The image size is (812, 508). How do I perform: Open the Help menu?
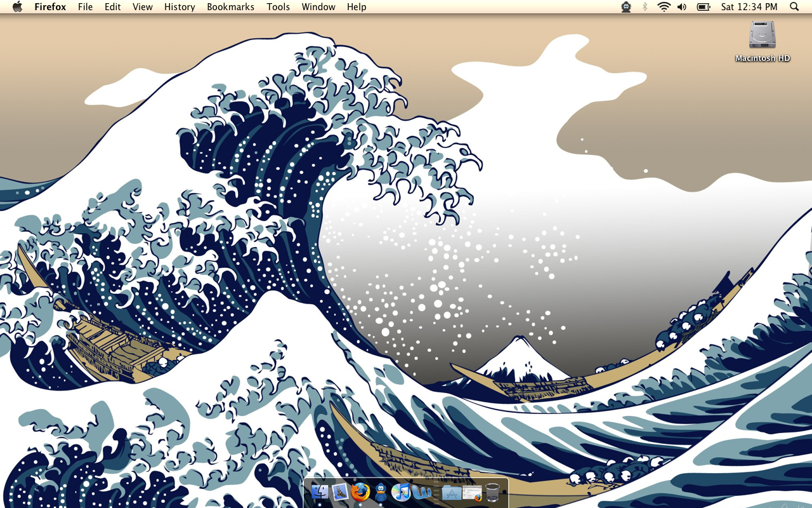(357, 7)
